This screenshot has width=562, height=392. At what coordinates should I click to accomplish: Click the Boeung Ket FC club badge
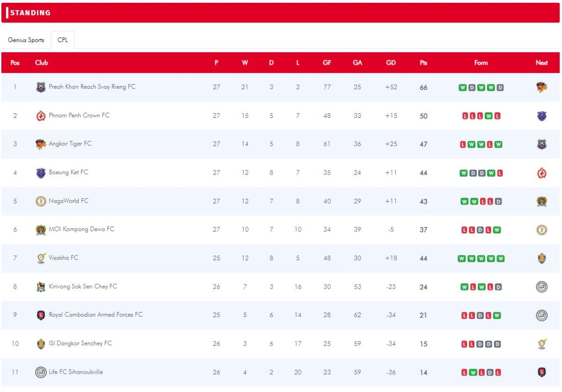pyautogui.click(x=41, y=173)
